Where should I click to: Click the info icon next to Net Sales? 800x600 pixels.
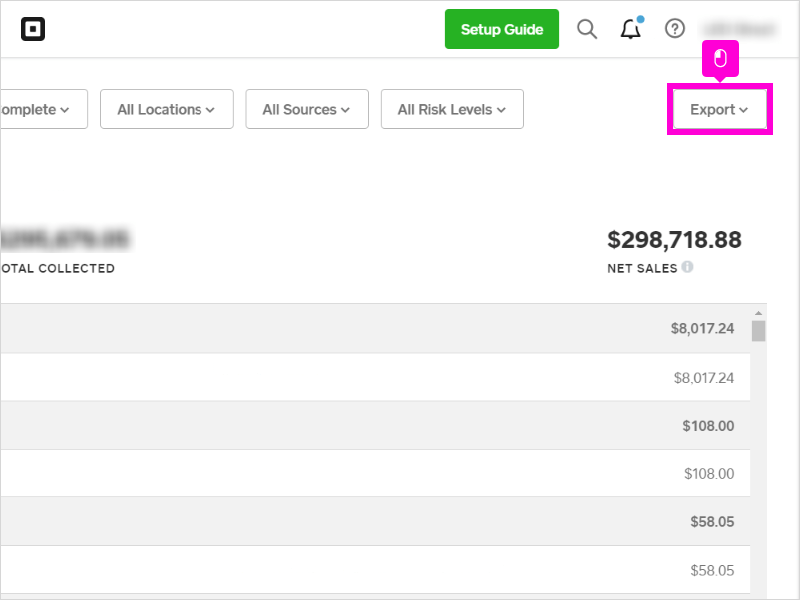coord(689,268)
